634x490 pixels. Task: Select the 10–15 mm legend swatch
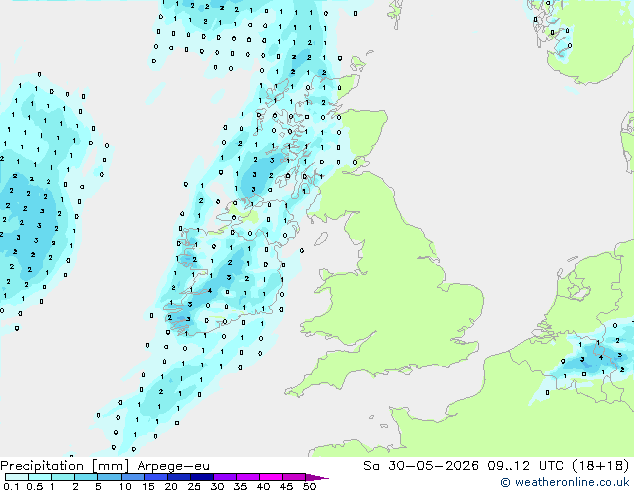133,477
